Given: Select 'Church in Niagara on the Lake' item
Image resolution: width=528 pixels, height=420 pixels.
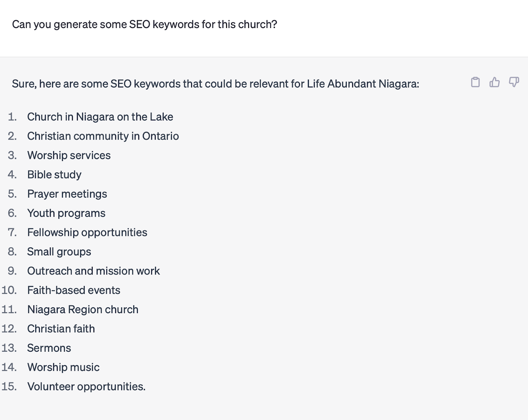Looking at the screenshot, I should (x=100, y=117).
